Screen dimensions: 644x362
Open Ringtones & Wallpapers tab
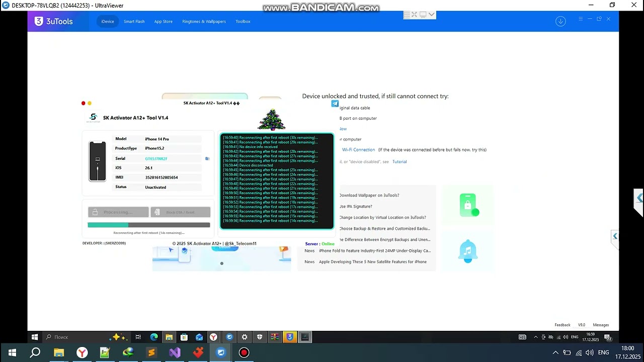click(204, 22)
